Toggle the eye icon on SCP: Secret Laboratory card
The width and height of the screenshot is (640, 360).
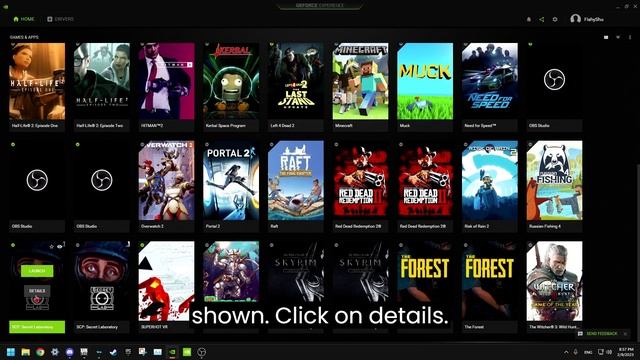pyautogui.click(x=60, y=247)
